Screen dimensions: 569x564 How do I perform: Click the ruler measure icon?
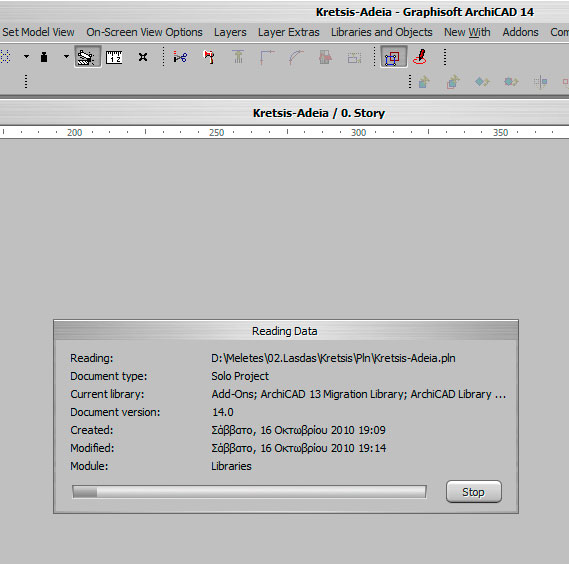coord(114,57)
